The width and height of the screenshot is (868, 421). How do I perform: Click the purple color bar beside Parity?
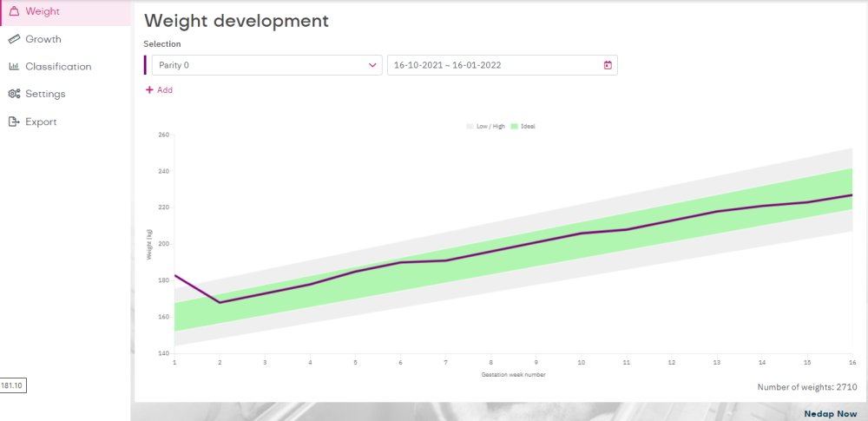[x=145, y=65]
